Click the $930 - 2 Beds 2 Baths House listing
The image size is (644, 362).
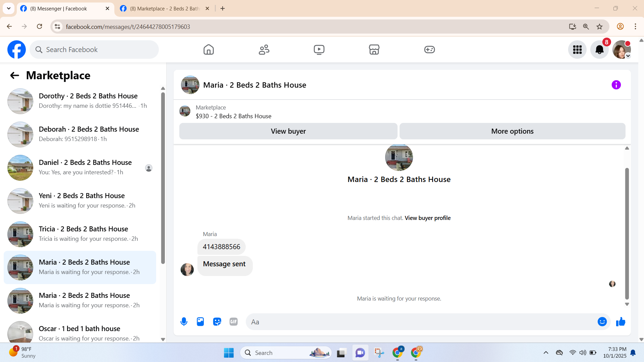click(x=233, y=116)
